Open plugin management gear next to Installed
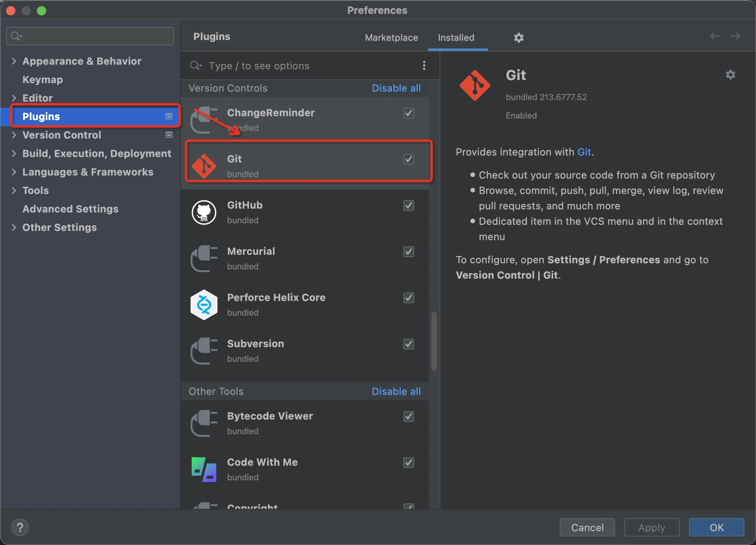The height and width of the screenshot is (545, 756). point(519,38)
